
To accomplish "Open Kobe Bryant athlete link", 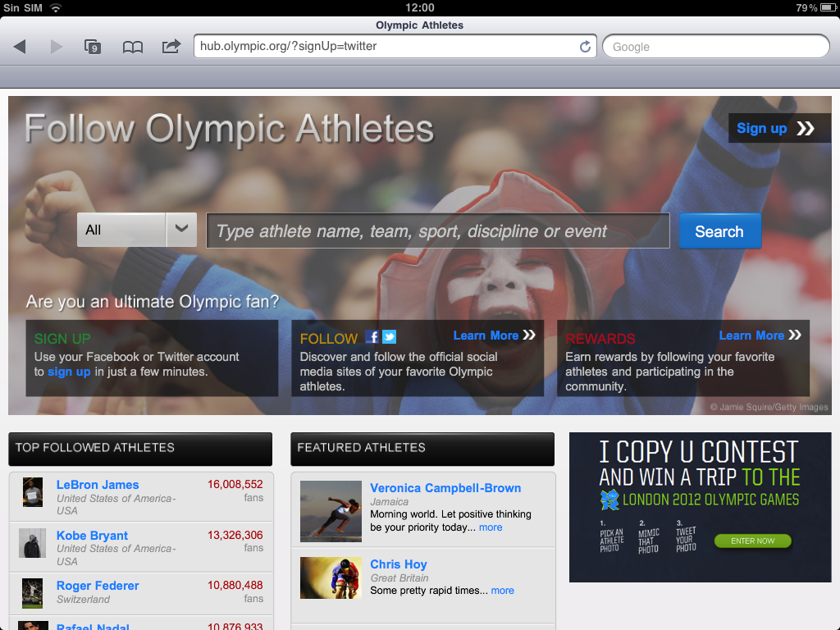I will [92, 535].
